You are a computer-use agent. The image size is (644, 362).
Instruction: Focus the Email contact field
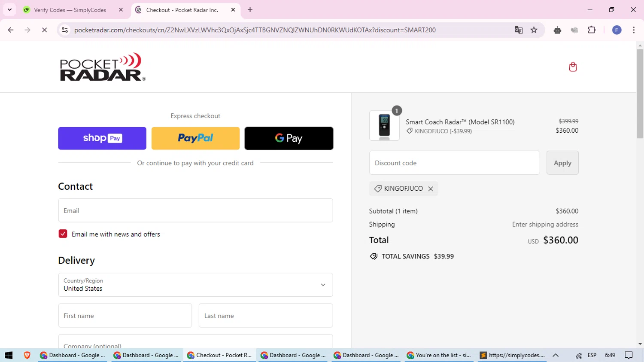point(195,210)
